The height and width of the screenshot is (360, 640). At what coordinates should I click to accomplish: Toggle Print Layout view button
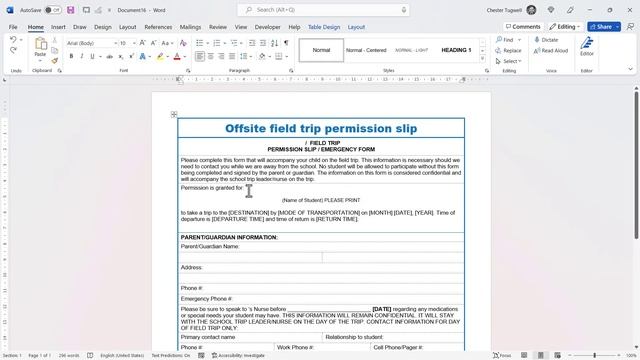540,356
